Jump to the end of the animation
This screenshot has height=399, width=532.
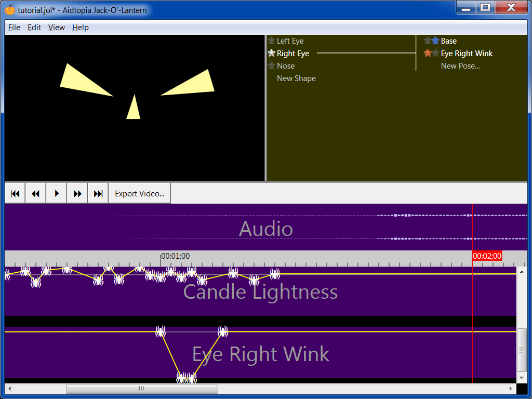point(98,193)
